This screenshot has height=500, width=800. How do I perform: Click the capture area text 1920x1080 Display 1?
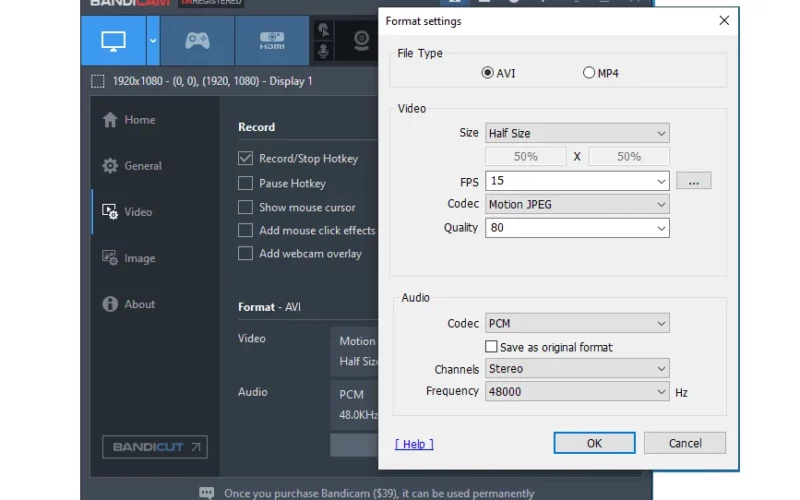[212, 81]
